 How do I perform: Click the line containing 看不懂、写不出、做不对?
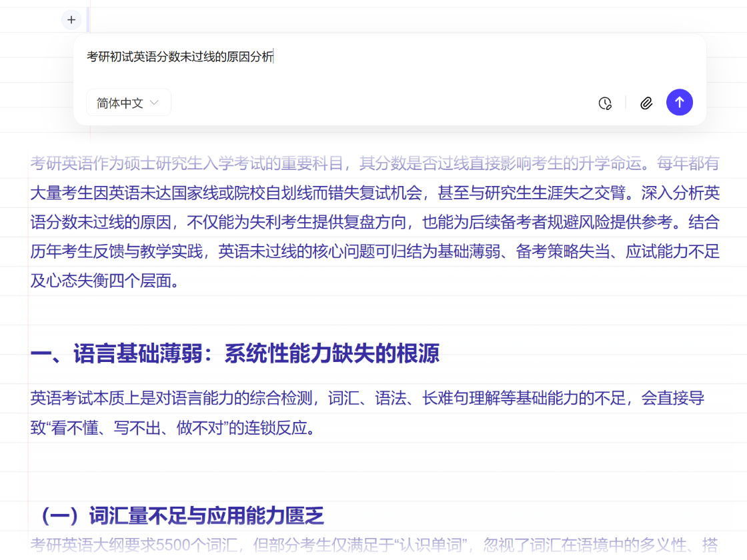(172, 428)
